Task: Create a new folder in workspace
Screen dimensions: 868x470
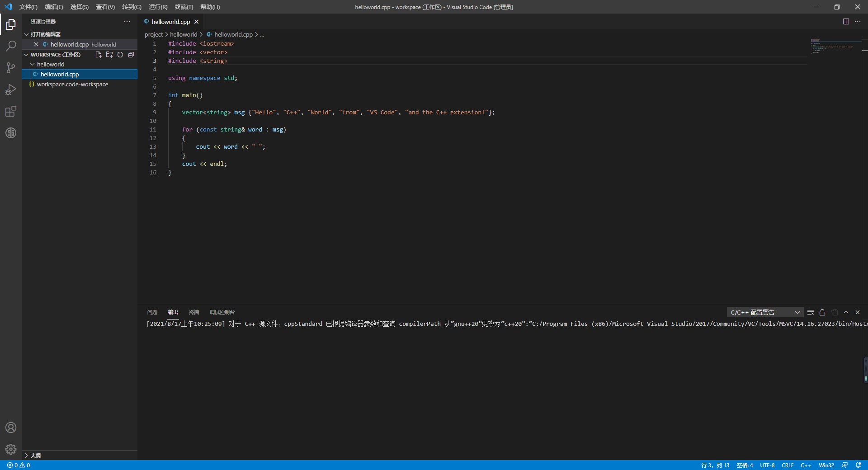Action: [109, 55]
